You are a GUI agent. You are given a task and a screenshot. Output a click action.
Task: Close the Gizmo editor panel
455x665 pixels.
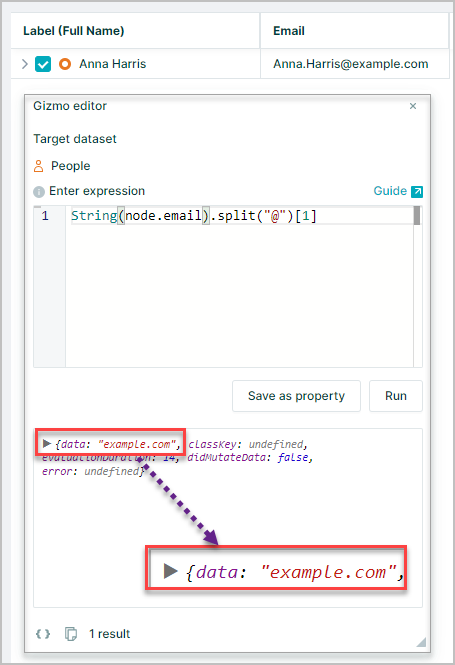pos(413,106)
